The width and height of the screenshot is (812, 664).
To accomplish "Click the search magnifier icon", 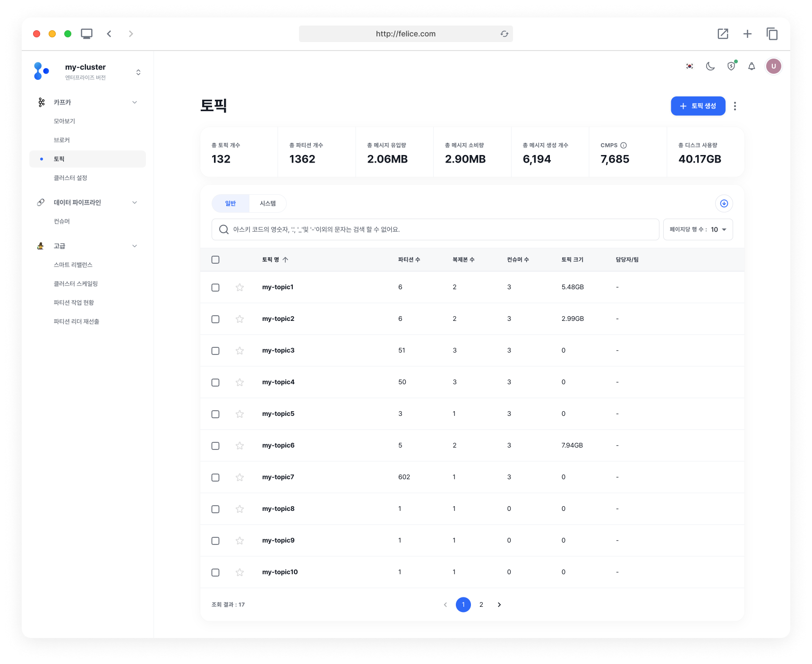I will coord(224,229).
